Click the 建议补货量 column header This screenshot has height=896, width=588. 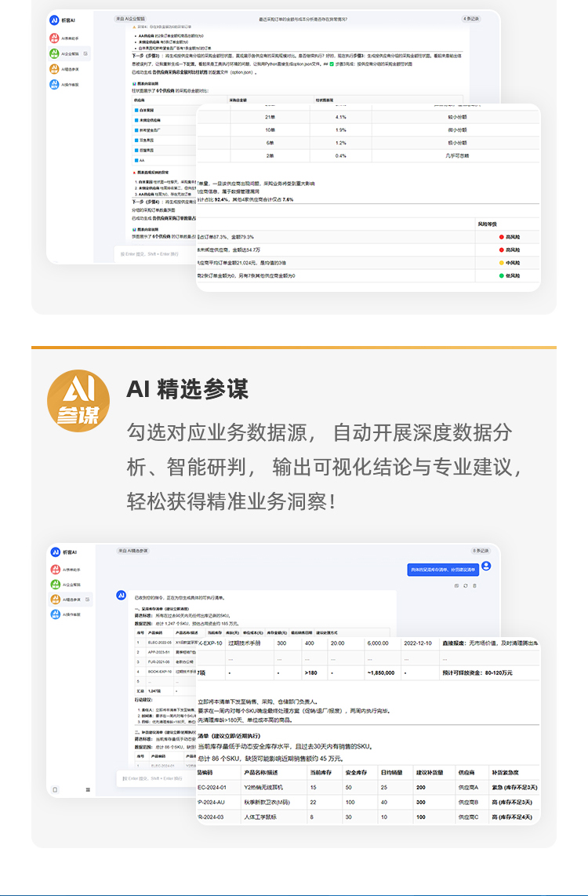click(x=429, y=773)
